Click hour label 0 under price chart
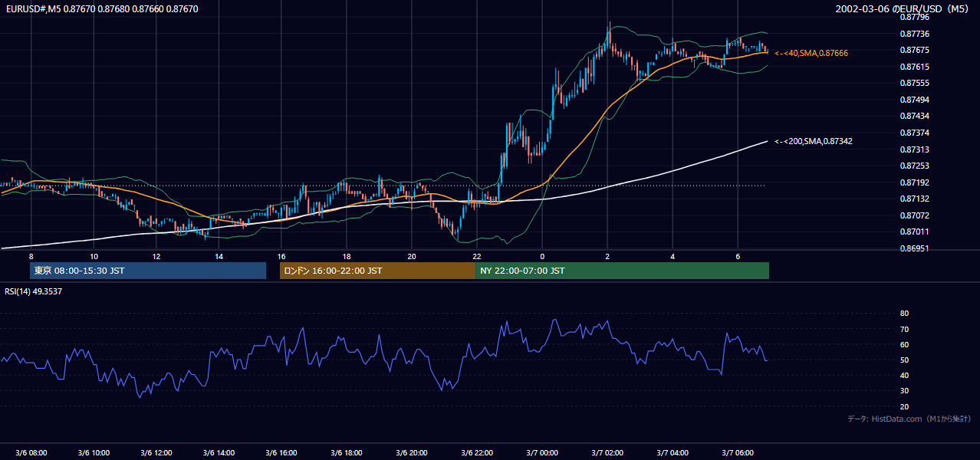The width and height of the screenshot is (980, 460). pos(542,256)
